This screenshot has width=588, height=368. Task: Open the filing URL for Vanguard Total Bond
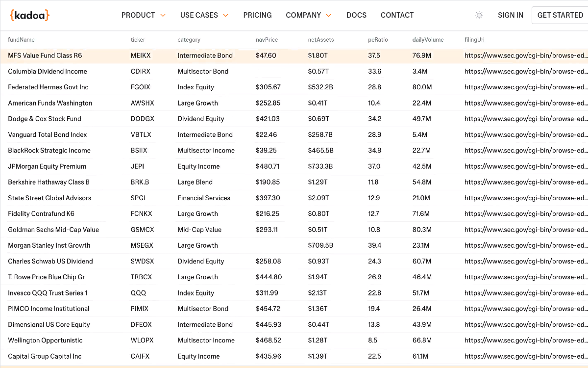coord(526,134)
